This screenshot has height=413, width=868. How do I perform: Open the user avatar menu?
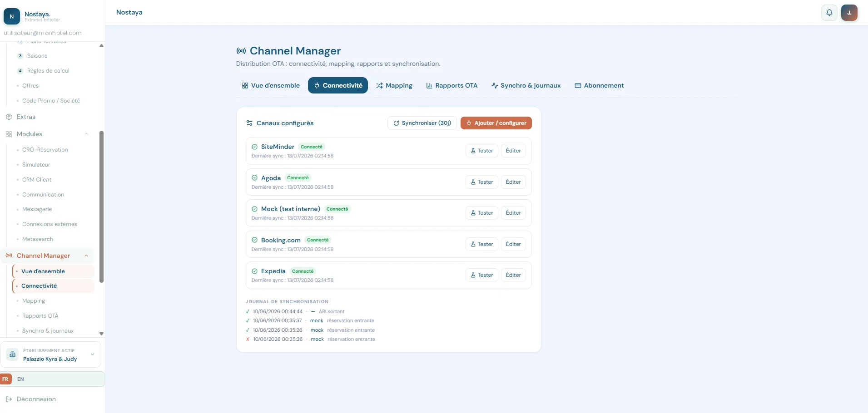point(849,13)
